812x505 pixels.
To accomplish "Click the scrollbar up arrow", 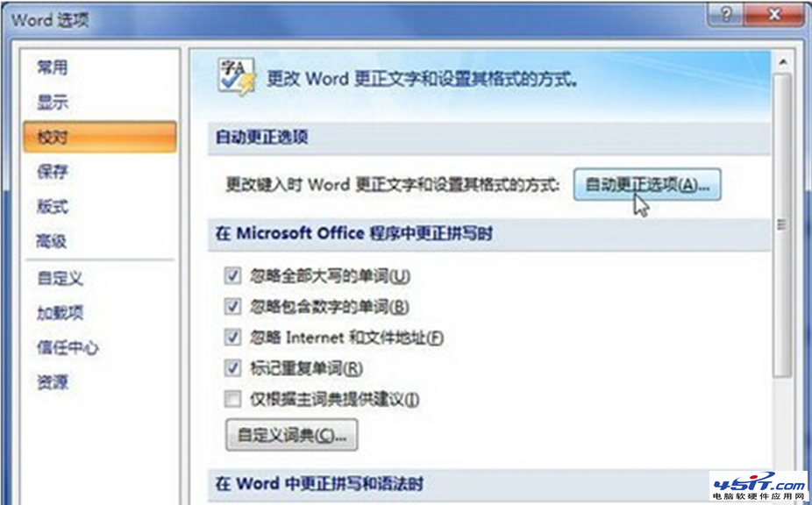I will point(783,62).
